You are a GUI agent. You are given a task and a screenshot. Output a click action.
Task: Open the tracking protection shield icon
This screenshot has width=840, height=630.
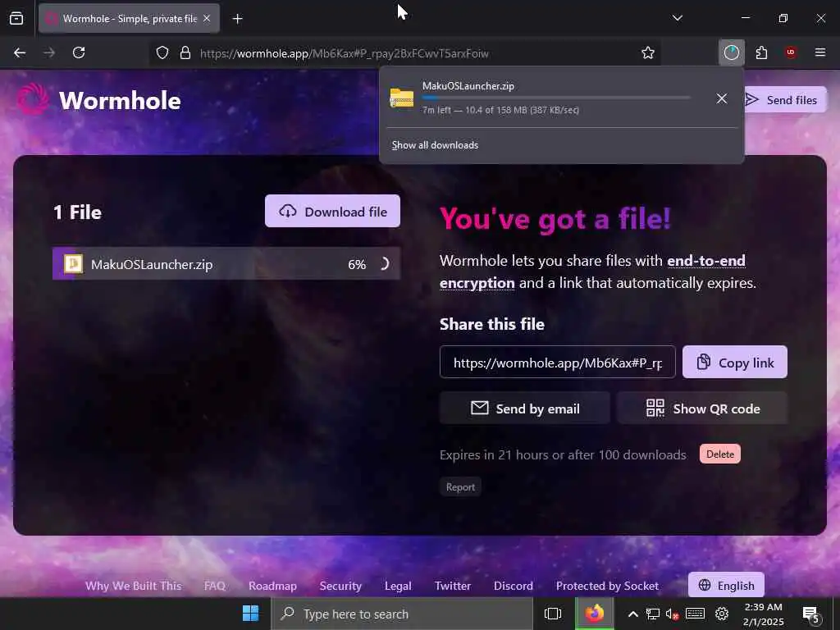(x=162, y=52)
